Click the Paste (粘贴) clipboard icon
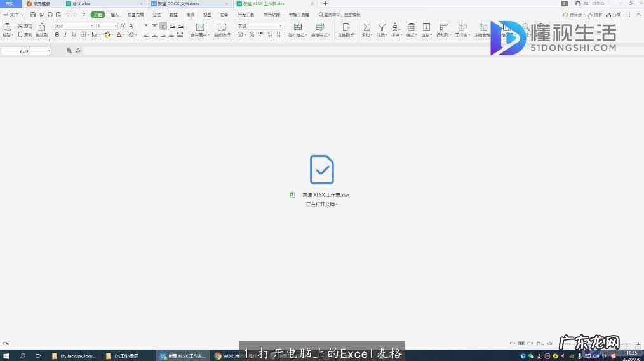644x361 pixels. pyautogui.click(x=7, y=27)
